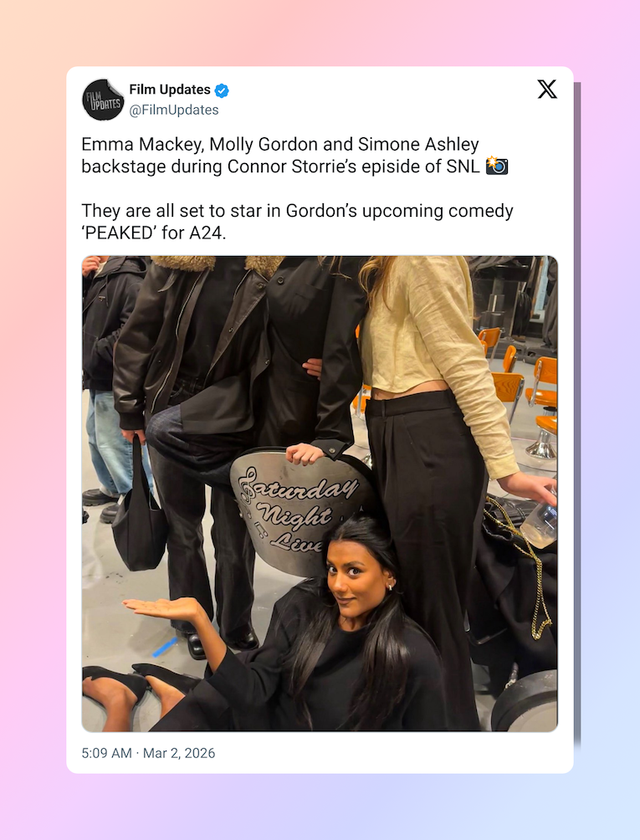Click the 'PEAKED' for A24 text line
Viewport: 640px width, 840px height.
[x=154, y=233]
